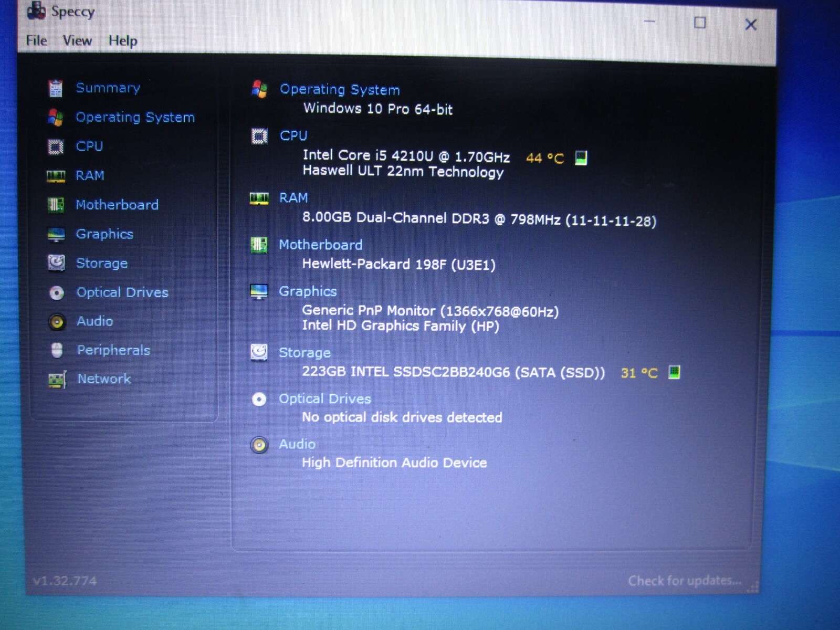This screenshot has height=630, width=840.
Task: Click the 223GB INTEL SSDSC2BB240G6 text
Action: click(x=454, y=372)
